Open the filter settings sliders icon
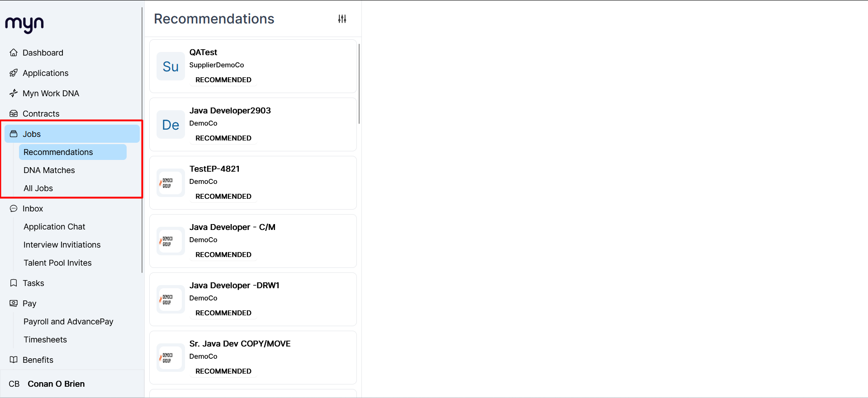868x398 pixels. pos(342,19)
